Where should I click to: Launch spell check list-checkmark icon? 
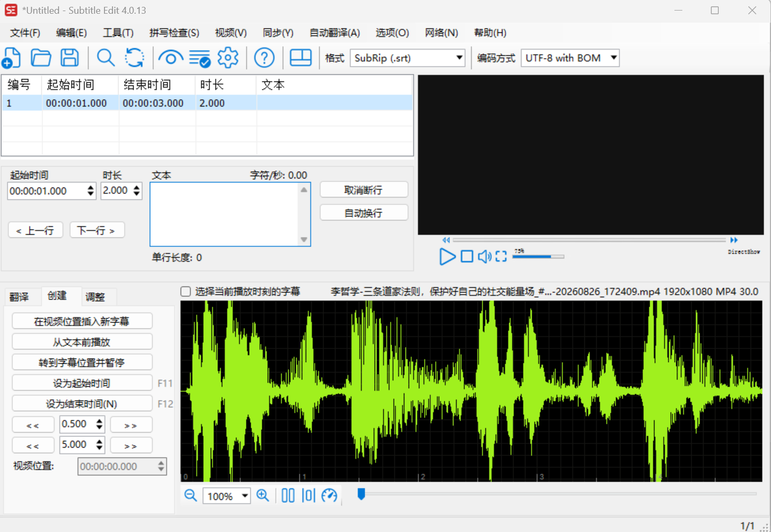click(x=200, y=58)
